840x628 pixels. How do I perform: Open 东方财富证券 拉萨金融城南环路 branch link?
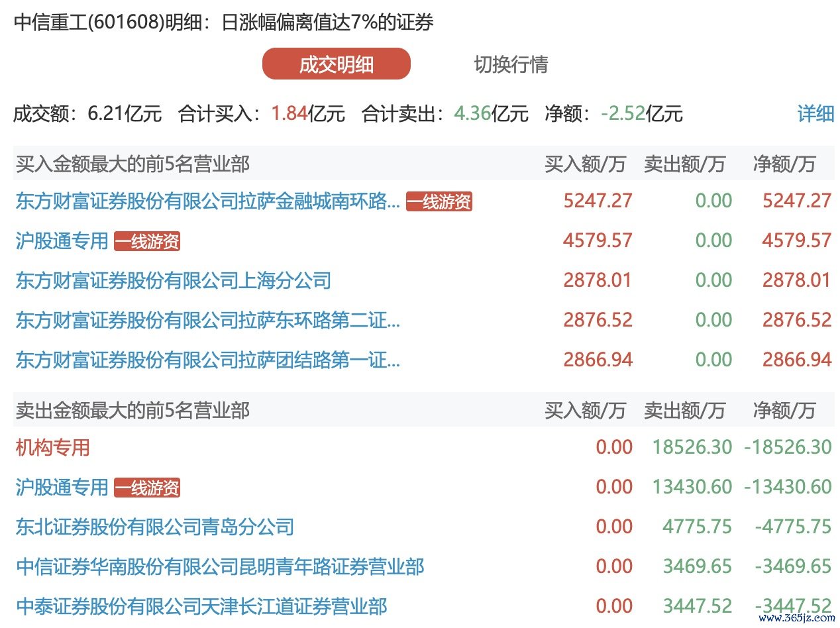point(207,201)
